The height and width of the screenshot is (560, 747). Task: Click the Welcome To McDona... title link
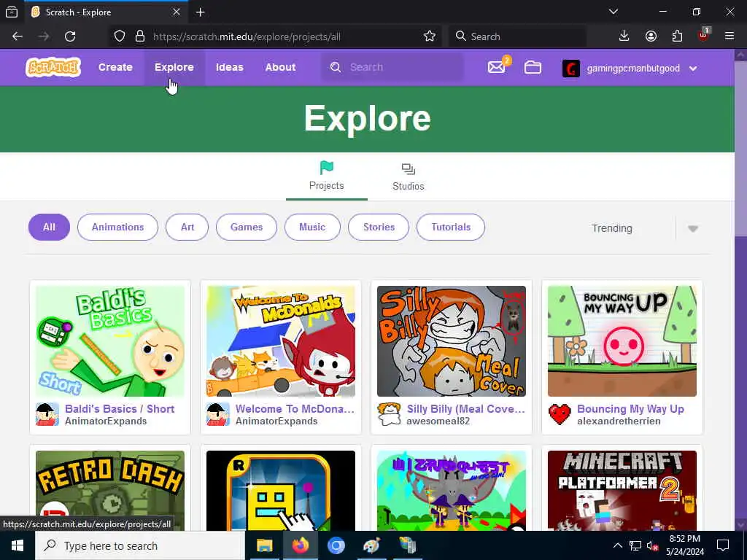tap(295, 409)
